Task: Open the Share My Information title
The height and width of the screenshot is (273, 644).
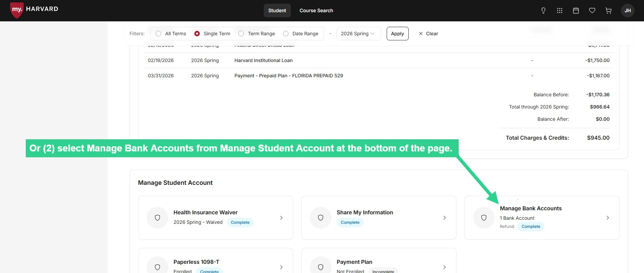Action: [365, 212]
